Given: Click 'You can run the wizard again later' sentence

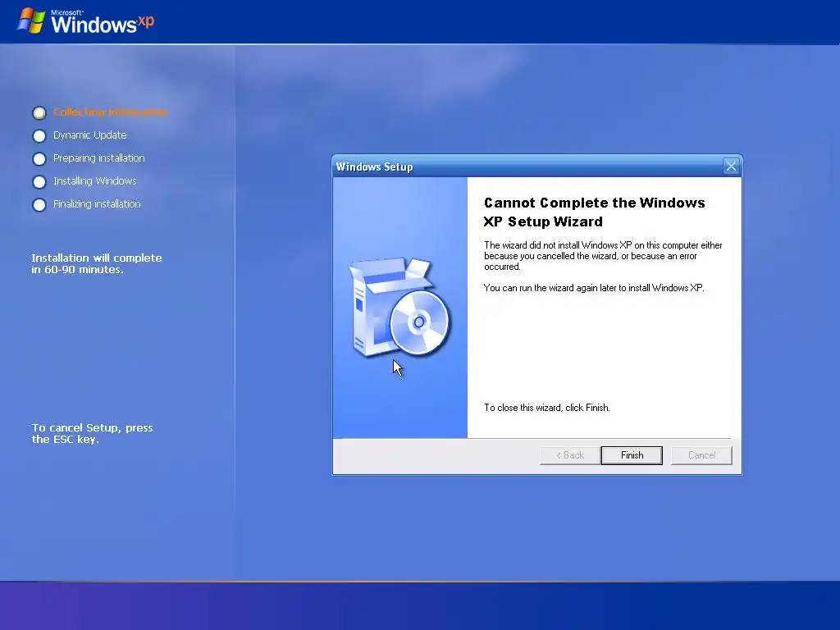Looking at the screenshot, I should [x=594, y=288].
